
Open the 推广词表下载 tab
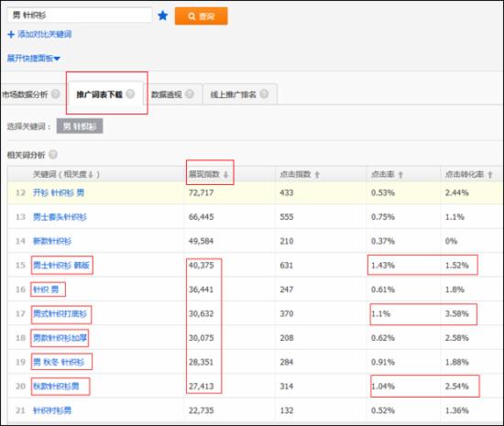99,94
